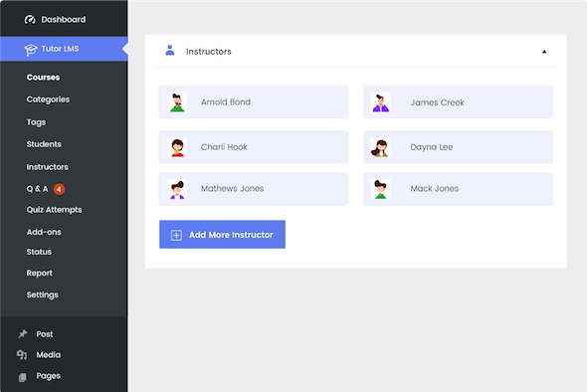The height and width of the screenshot is (392, 587).
Task: Select Quiz Attempts in the sidebar
Action: [54, 210]
